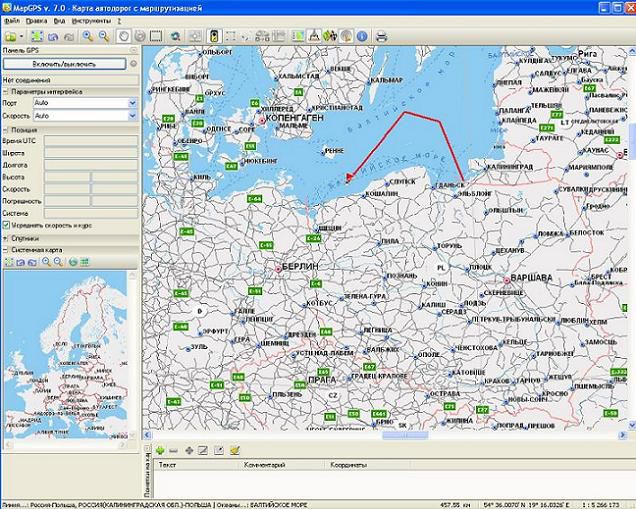Click the green plus icon in notes panel
The height and width of the screenshot is (509, 636).
point(160,450)
